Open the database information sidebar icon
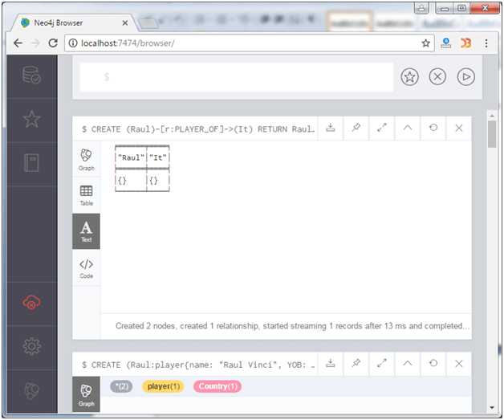The image size is (504, 420). click(31, 75)
